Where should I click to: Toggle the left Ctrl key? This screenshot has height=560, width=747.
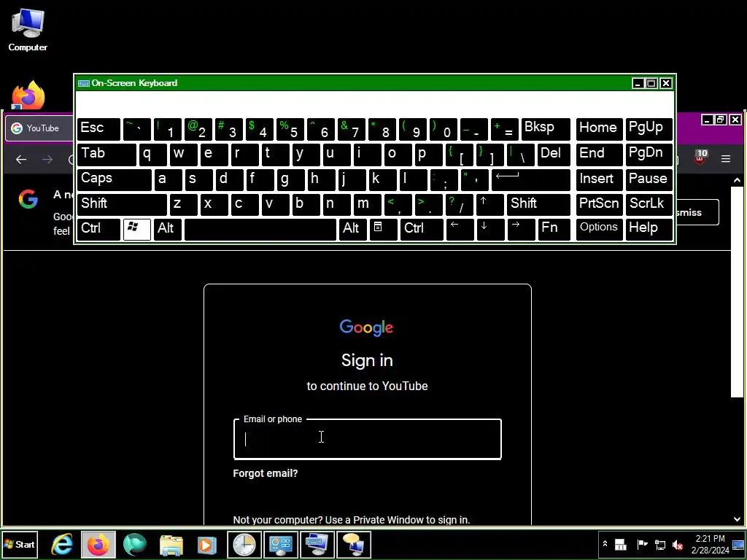pos(98,229)
